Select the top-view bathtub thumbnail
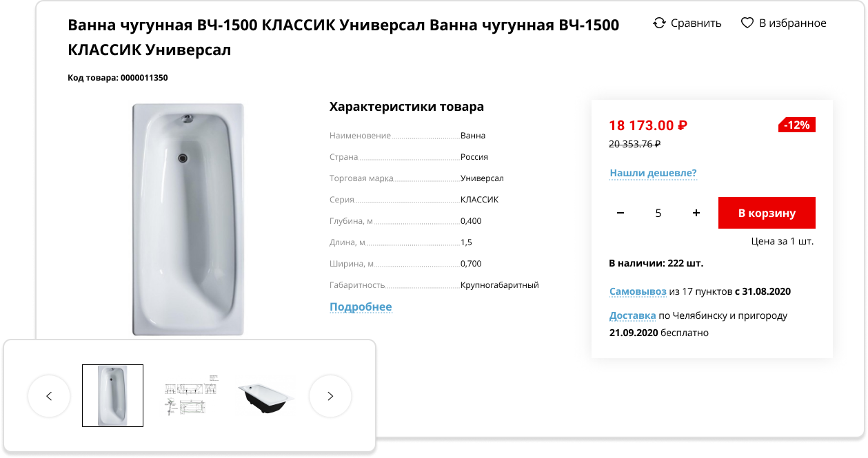The width and height of the screenshot is (868, 458). [112, 395]
